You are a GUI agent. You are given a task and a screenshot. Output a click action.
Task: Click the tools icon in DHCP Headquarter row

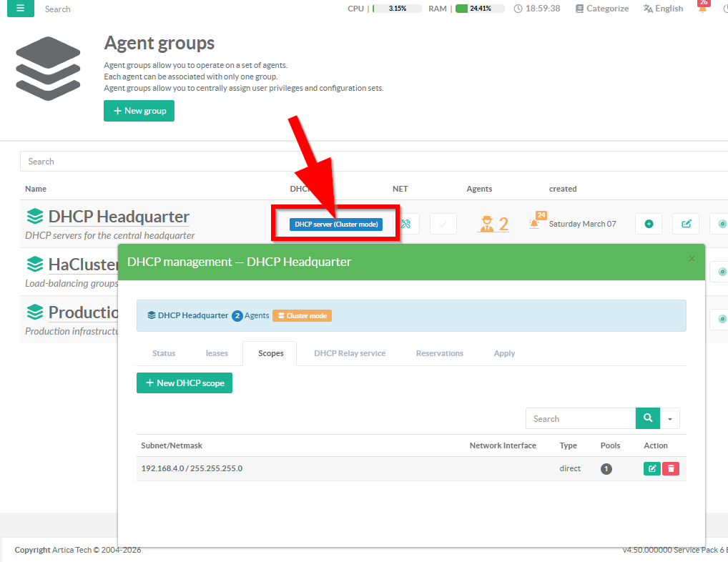coord(406,224)
